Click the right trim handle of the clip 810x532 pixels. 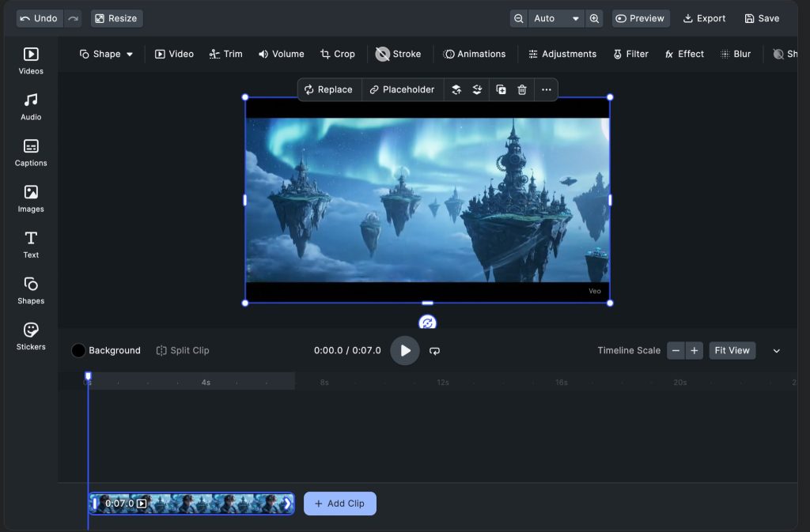[288, 504]
